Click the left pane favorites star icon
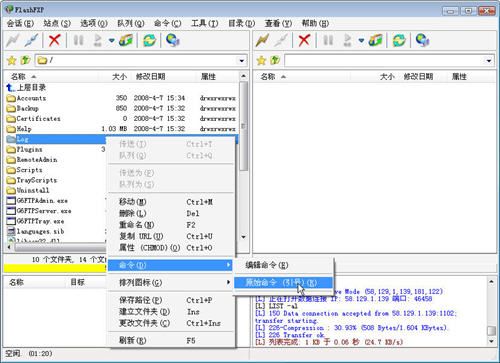Screen dimensions: 500x363 (12, 60)
